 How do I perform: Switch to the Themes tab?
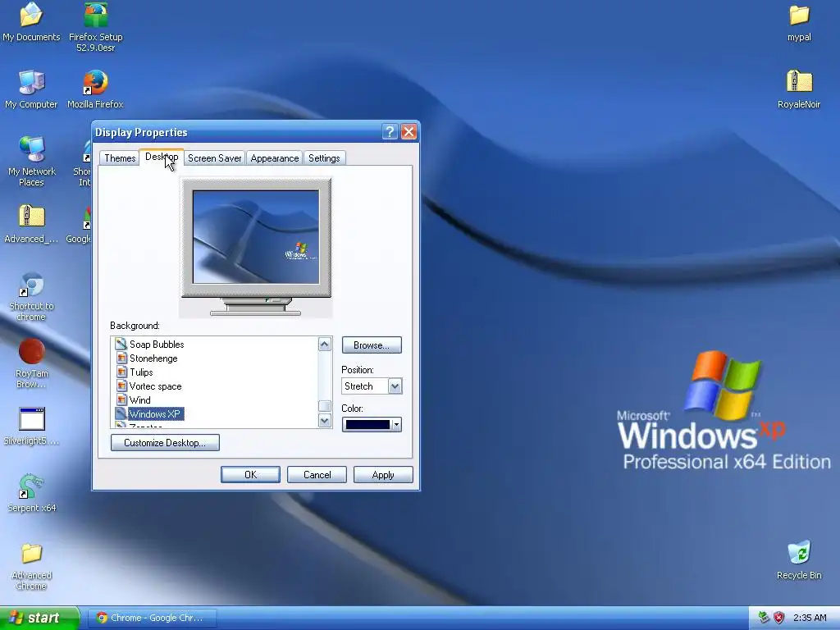tap(120, 158)
